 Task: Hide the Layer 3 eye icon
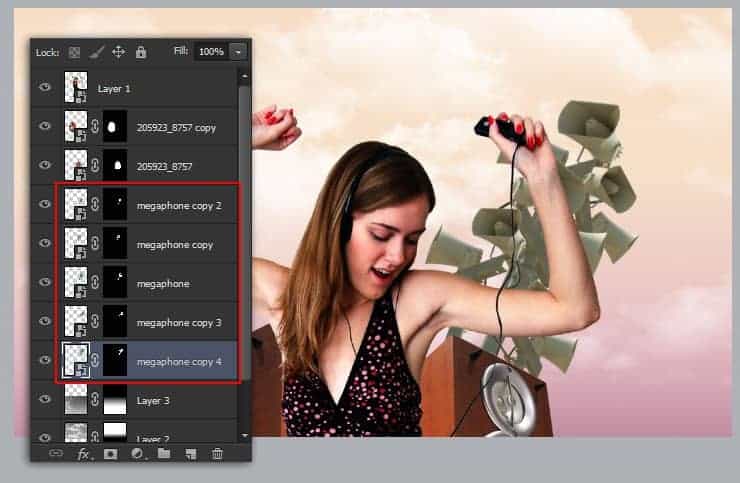(x=45, y=400)
